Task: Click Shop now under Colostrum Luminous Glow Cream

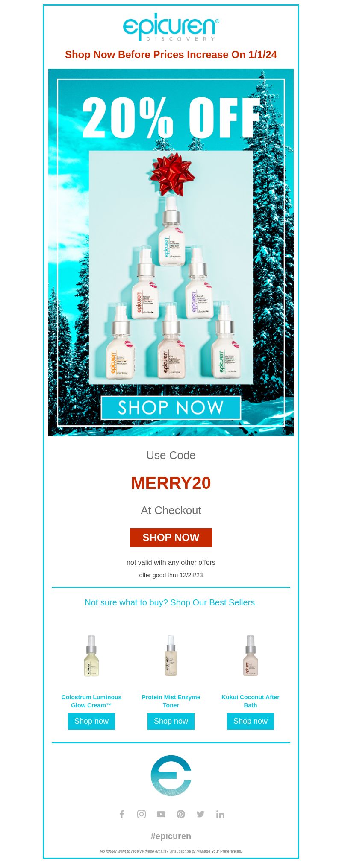Action: pyautogui.click(x=91, y=721)
